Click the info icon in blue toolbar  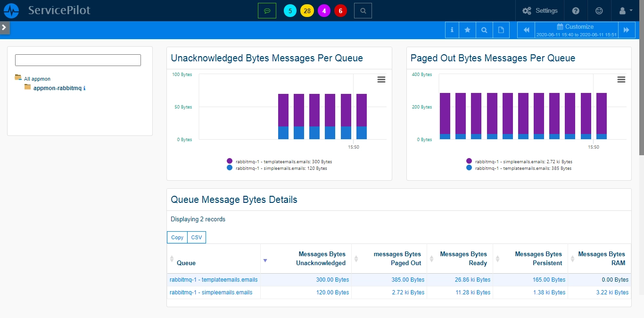tap(452, 30)
